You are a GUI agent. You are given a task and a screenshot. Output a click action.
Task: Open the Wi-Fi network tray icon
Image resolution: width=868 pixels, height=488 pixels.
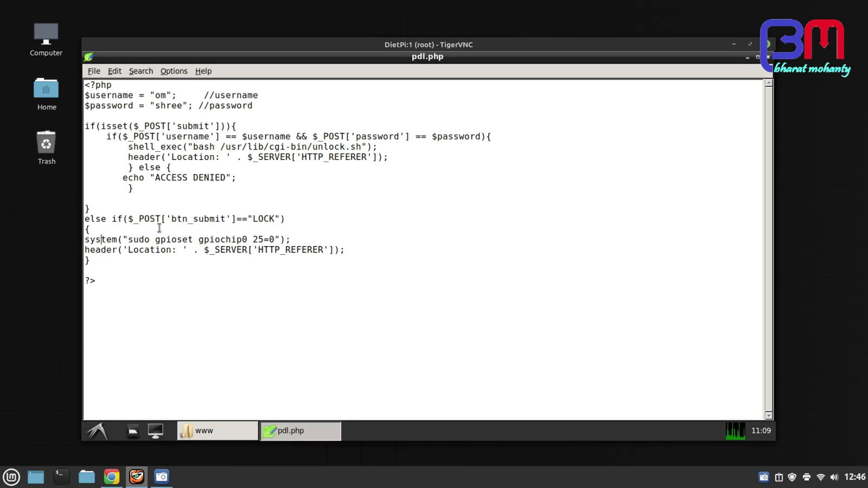click(820, 477)
